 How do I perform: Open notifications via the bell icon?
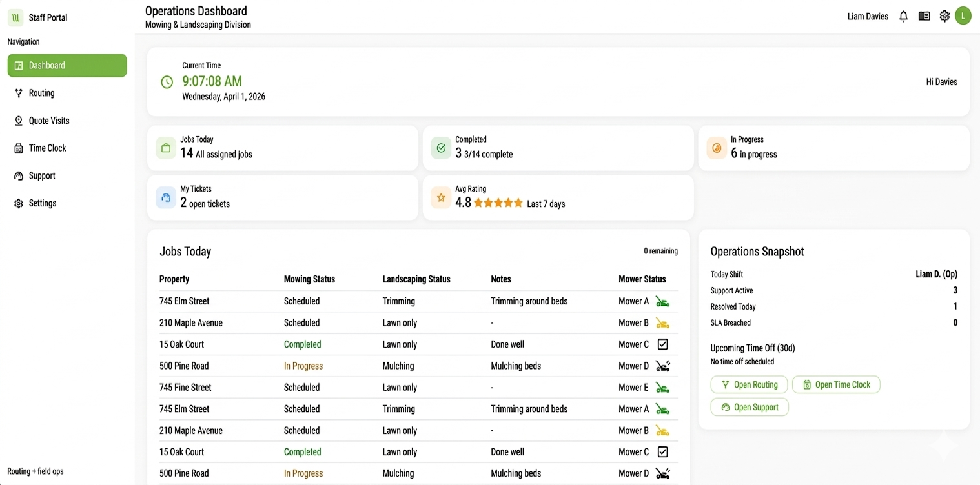[x=903, y=15]
